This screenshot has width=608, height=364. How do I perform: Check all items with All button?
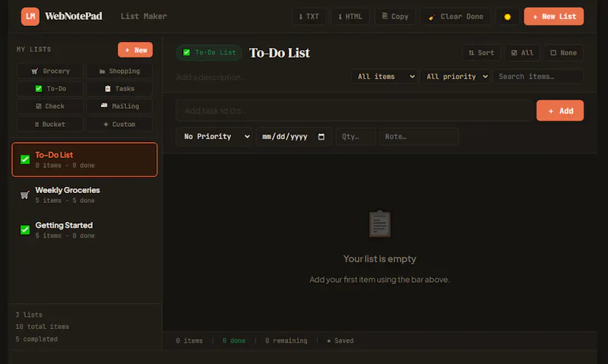[522, 52]
